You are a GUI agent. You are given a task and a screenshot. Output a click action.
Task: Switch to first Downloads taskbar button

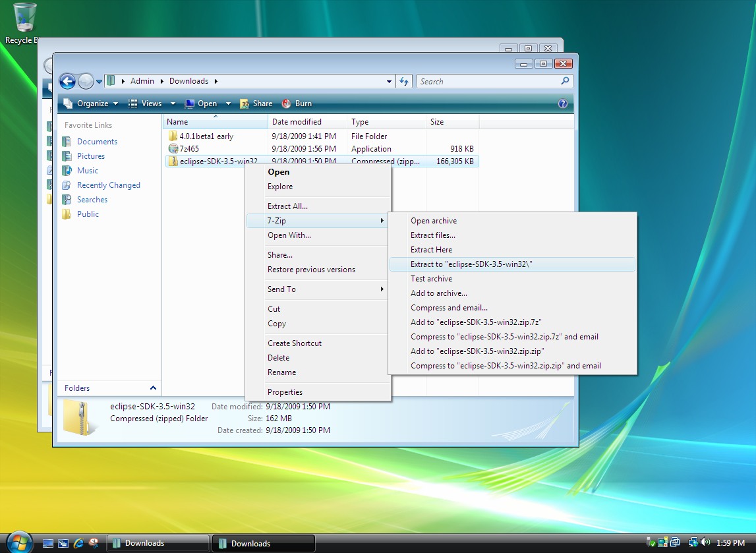(158, 543)
